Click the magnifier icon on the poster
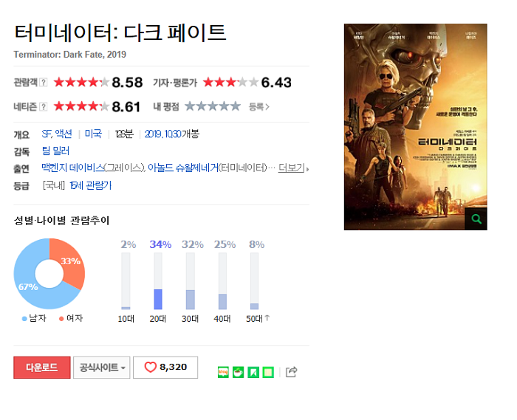The width and height of the screenshot is (517, 420). pos(476,219)
